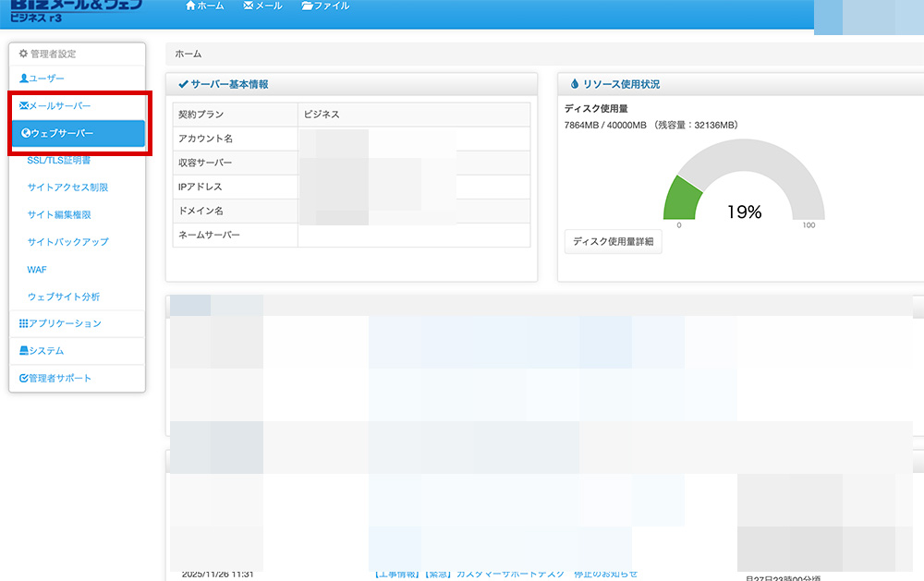Viewport: 924px width, 581px height.
Task: Expand the 管理者サポート section
Action: (57, 378)
